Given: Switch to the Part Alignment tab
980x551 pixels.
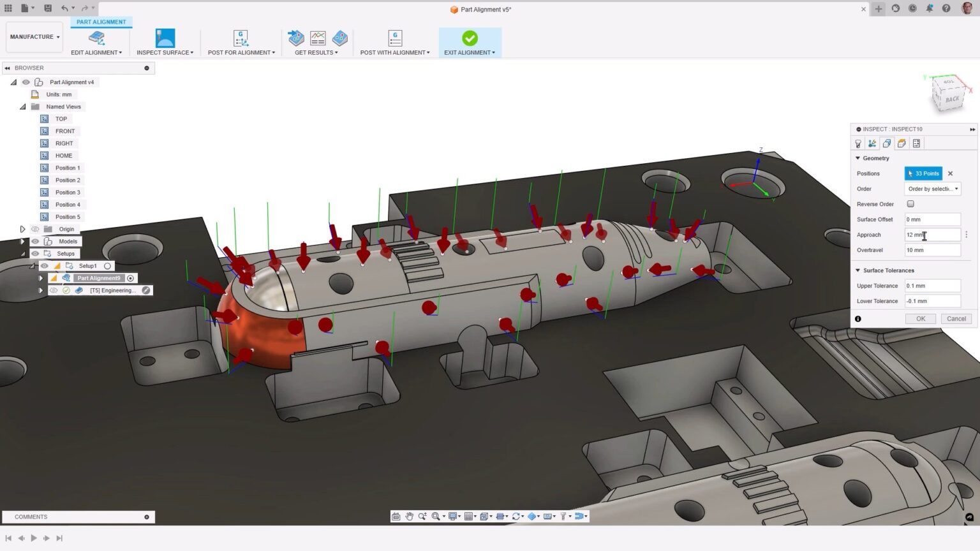Looking at the screenshot, I should click(x=101, y=22).
